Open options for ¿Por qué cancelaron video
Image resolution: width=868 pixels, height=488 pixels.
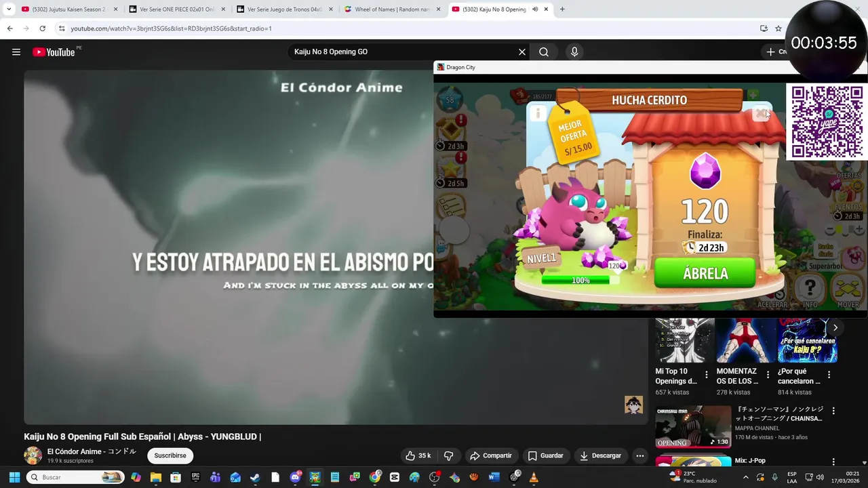click(829, 374)
